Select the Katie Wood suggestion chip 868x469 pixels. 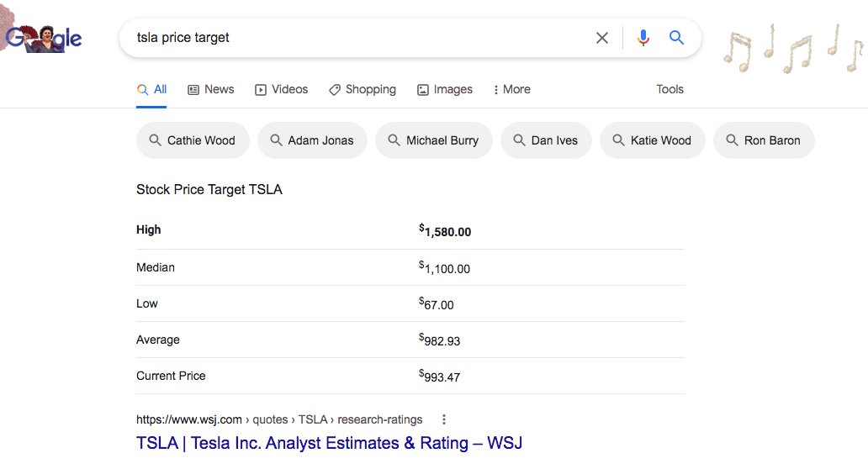652,140
